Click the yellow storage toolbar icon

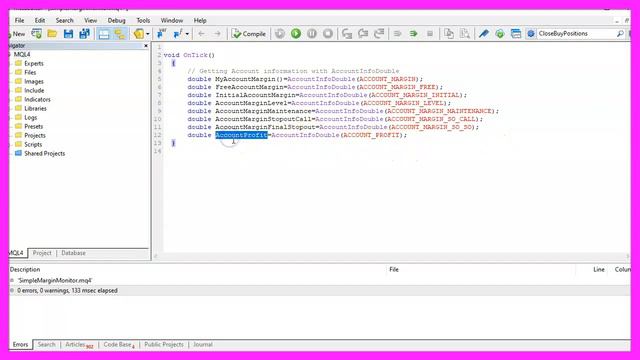coord(139,33)
